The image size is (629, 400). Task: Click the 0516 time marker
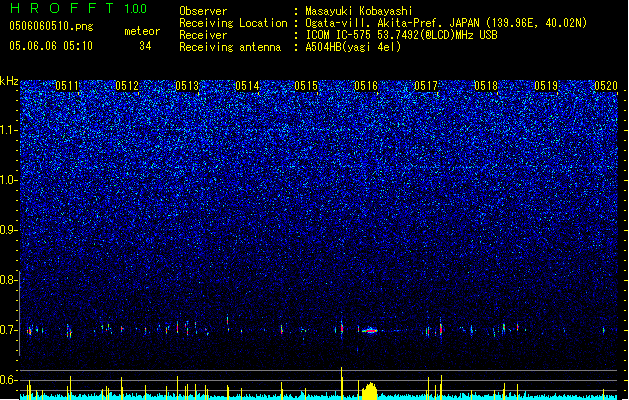coord(366,86)
